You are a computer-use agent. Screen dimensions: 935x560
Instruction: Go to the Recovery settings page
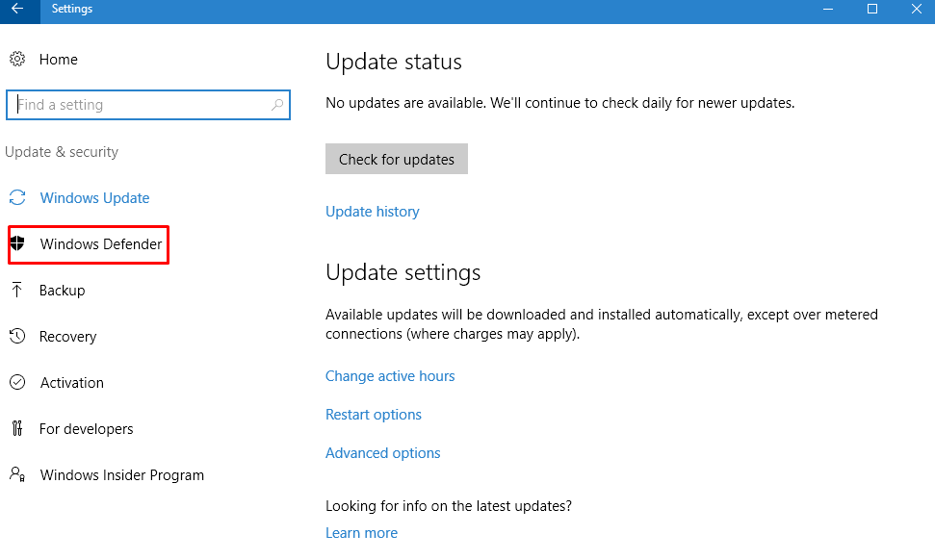click(x=67, y=337)
